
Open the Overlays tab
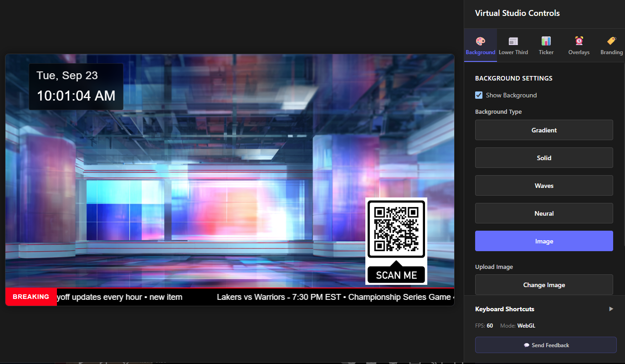(579, 45)
